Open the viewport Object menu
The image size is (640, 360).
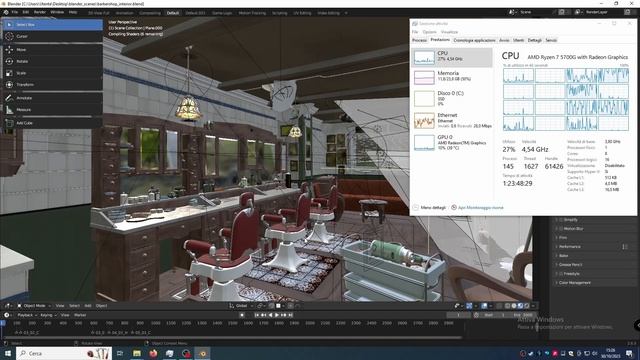101,306
